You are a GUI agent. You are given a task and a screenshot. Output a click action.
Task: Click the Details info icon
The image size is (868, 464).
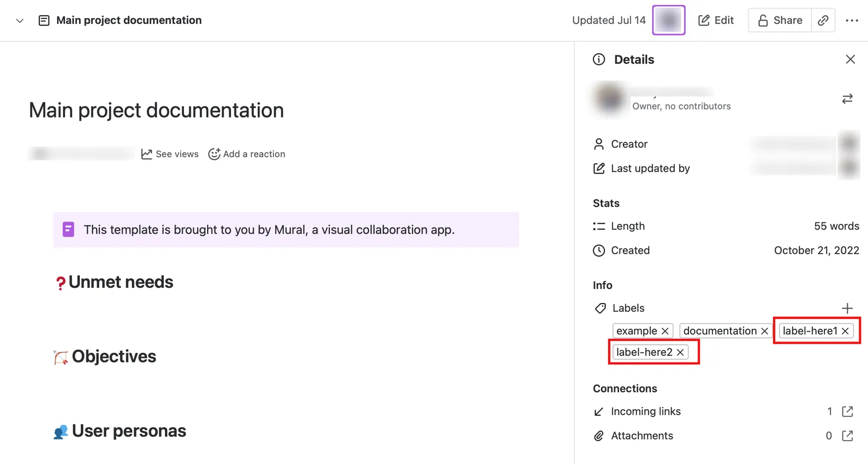[x=599, y=59]
